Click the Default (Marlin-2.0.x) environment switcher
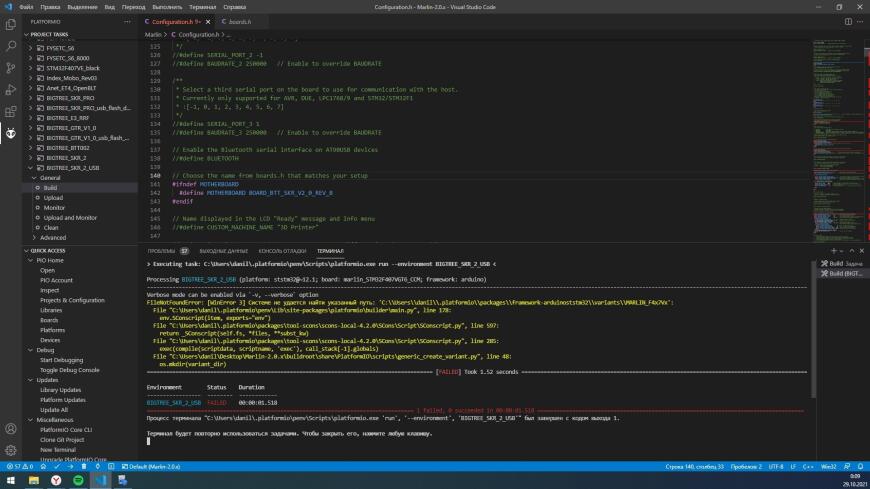 point(151,467)
